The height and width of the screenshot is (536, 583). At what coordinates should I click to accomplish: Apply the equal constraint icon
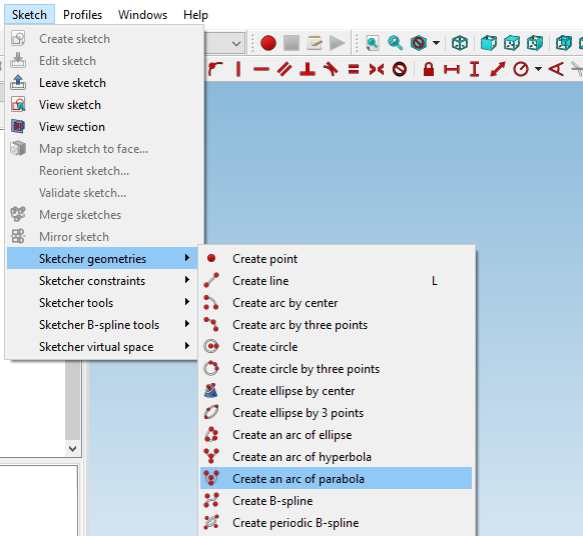[x=354, y=69]
